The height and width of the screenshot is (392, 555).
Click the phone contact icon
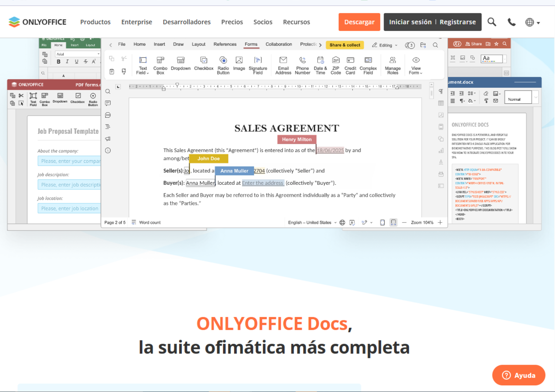pyautogui.click(x=511, y=22)
